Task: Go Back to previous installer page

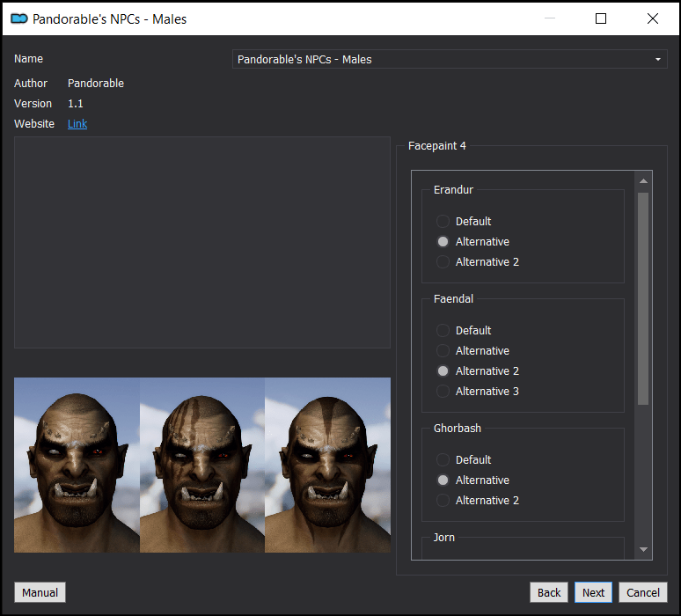Action: click(x=548, y=592)
